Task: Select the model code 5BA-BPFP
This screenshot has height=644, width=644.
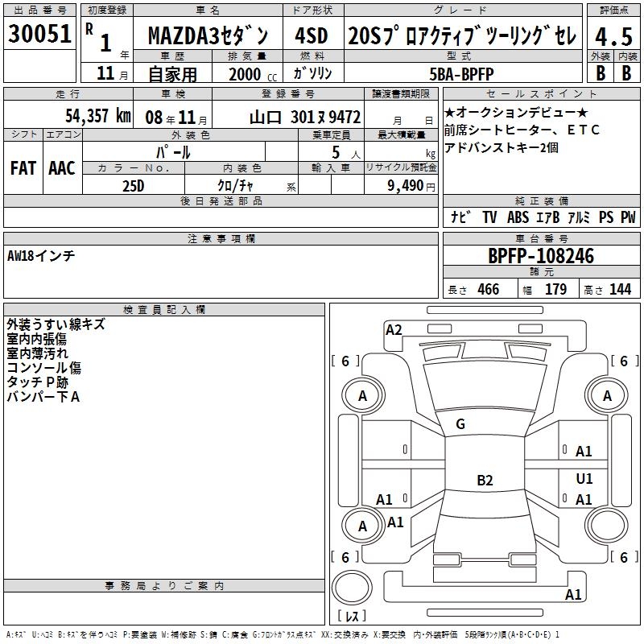Action: pyautogui.click(x=461, y=74)
